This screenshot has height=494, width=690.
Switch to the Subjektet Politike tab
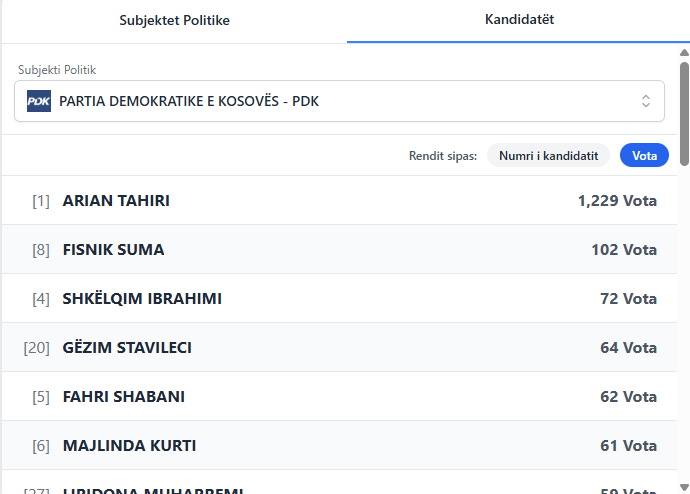point(175,20)
